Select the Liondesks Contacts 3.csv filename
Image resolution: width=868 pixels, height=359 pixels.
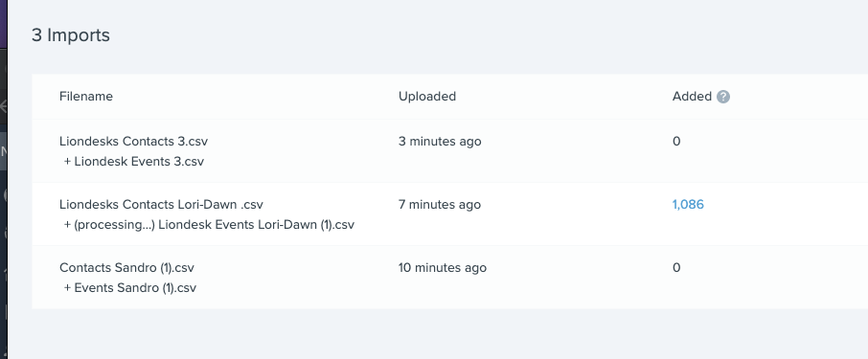133,141
